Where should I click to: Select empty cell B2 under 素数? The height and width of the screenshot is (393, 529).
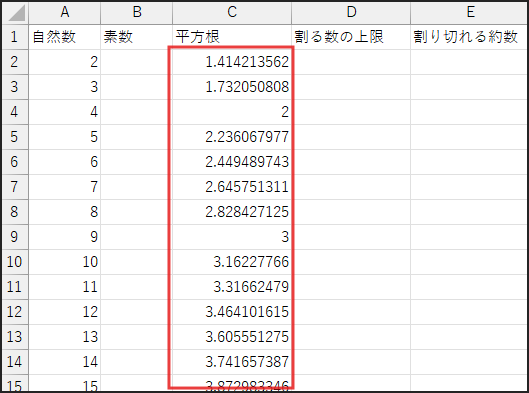click(x=137, y=62)
